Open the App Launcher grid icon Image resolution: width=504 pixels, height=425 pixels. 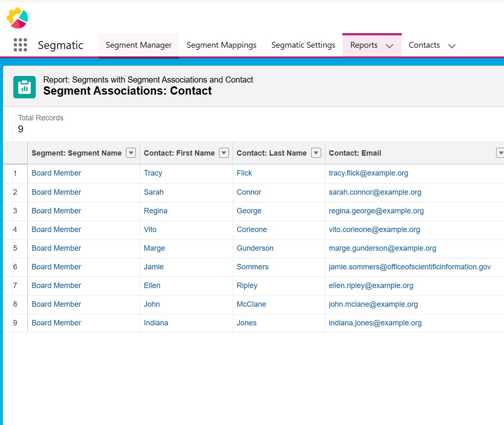coord(20,45)
